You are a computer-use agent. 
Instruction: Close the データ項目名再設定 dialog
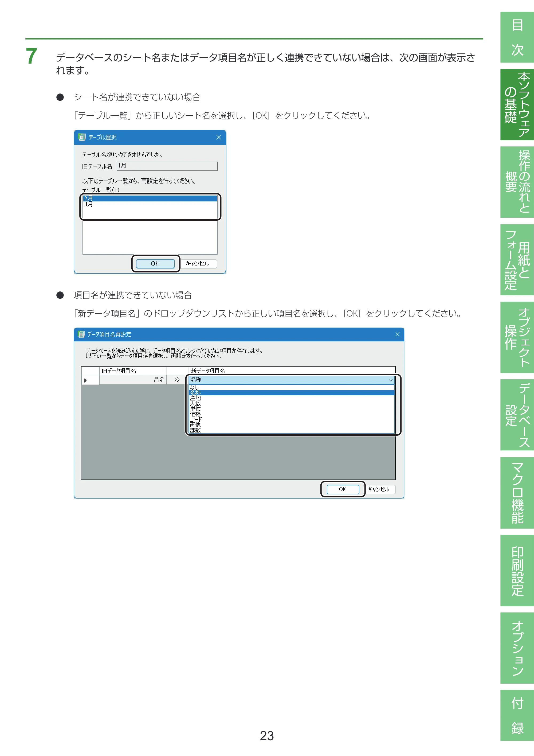pyautogui.click(x=397, y=334)
